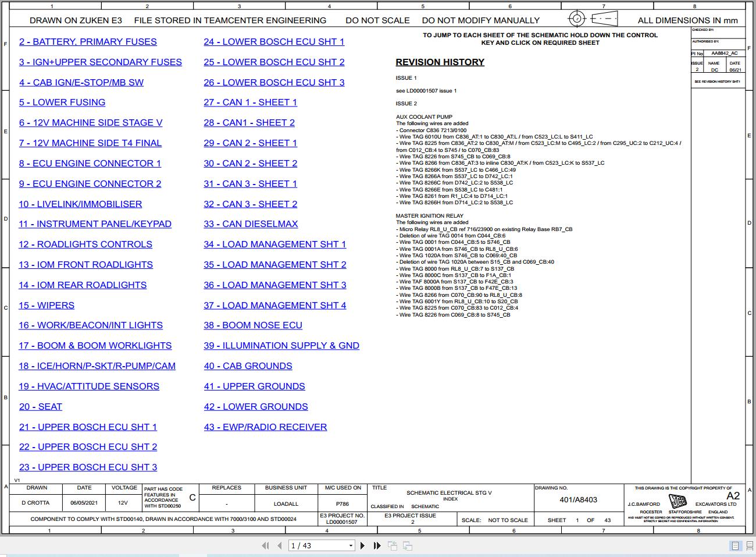
Task: Go to 19 - HVAC/ATTITUDE SENSORS
Action: (x=89, y=386)
